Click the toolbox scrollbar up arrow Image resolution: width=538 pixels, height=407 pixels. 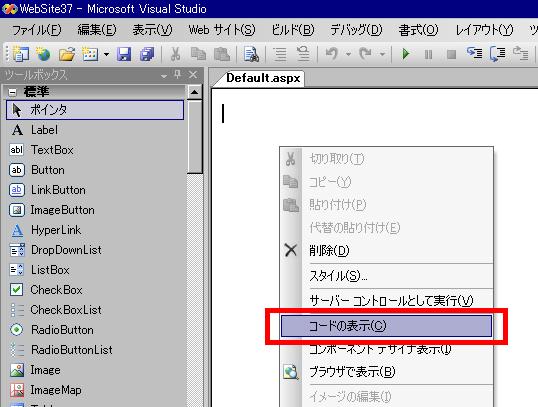pos(195,92)
